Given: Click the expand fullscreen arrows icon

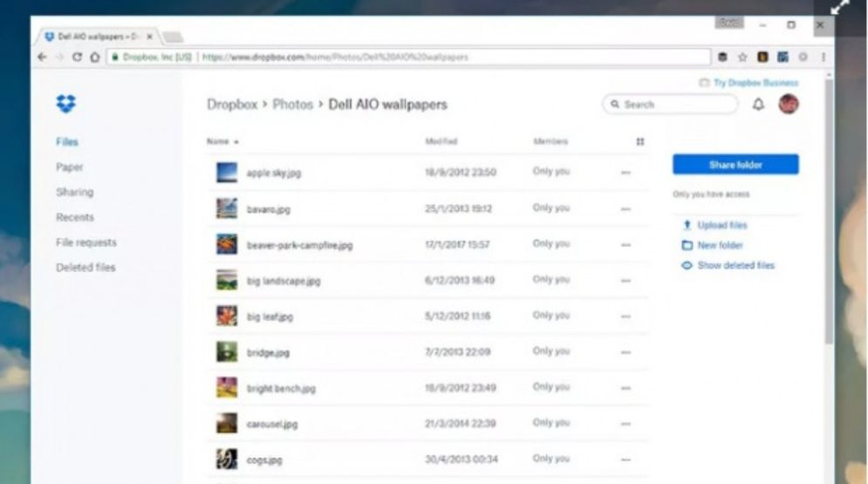Looking at the screenshot, I should [840, 8].
